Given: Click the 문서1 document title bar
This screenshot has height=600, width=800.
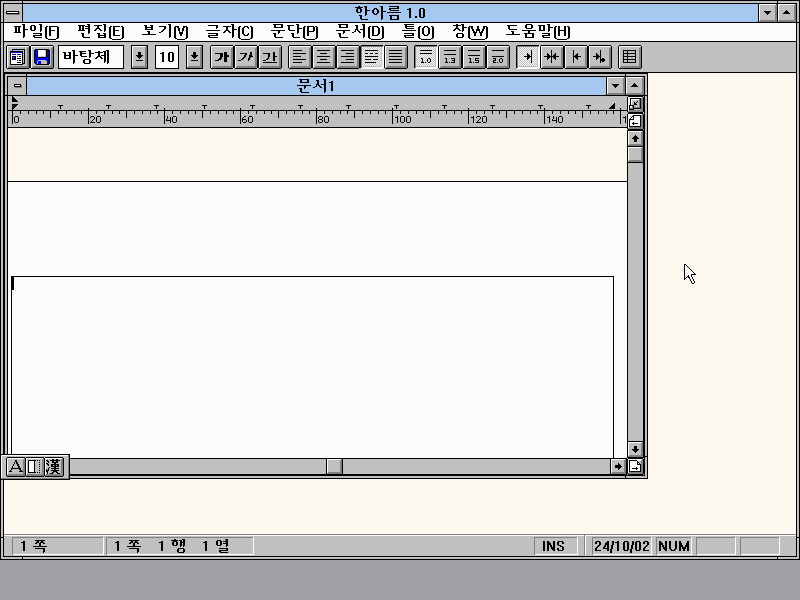Looking at the screenshot, I should [x=316, y=86].
